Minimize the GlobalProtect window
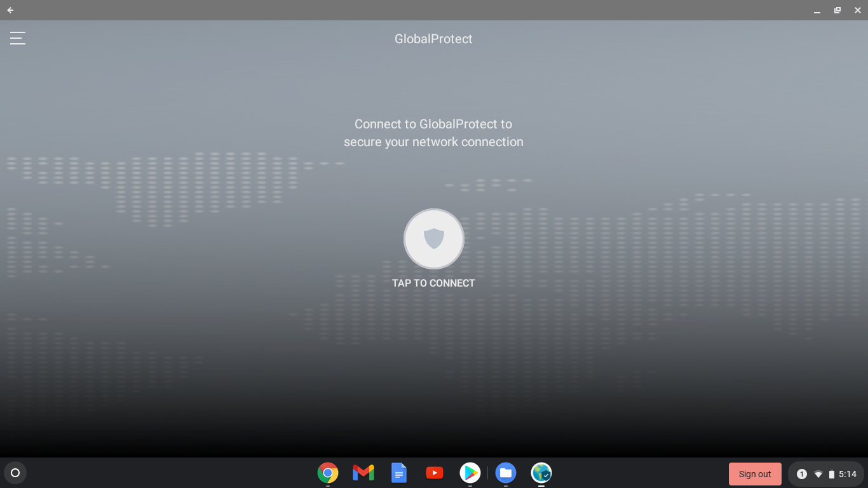The image size is (868, 488). pyautogui.click(x=817, y=10)
